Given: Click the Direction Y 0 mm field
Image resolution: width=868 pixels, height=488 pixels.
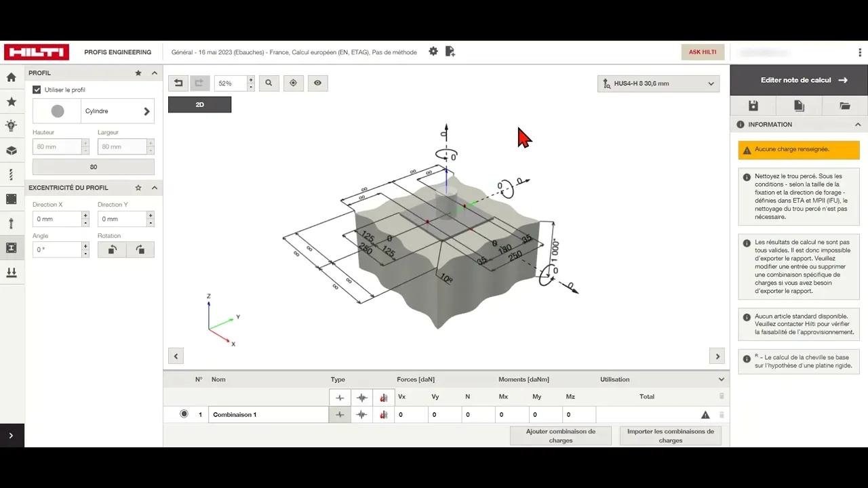Looking at the screenshot, I should point(122,219).
